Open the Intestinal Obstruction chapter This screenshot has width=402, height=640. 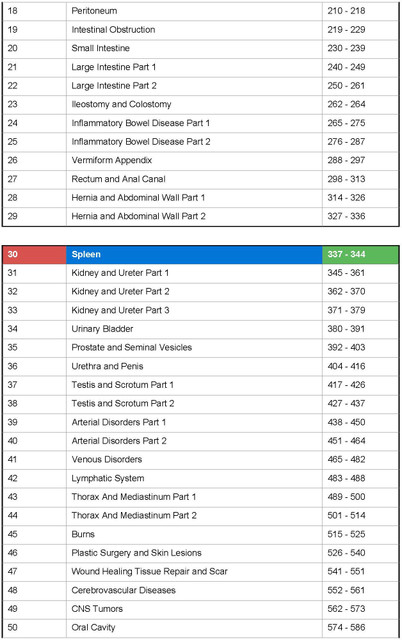[x=200, y=30]
